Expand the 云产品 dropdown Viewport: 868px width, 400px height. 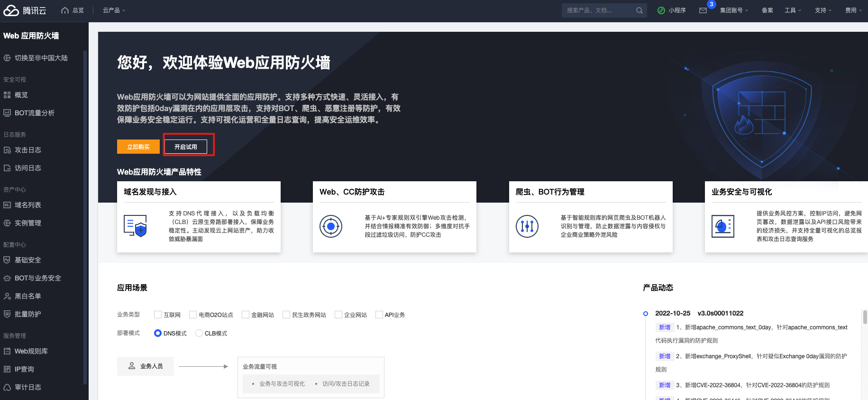tap(114, 10)
